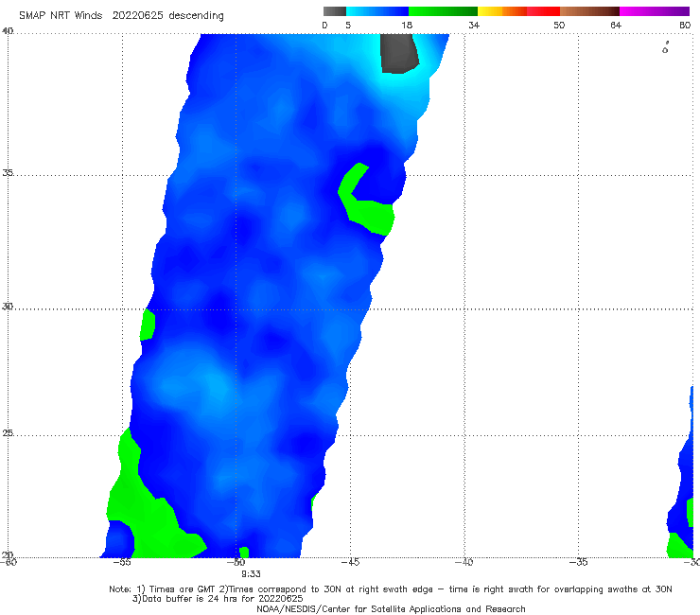Click the color bar label '50'
The image size is (700, 615).
pyautogui.click(x=559, y=26)
